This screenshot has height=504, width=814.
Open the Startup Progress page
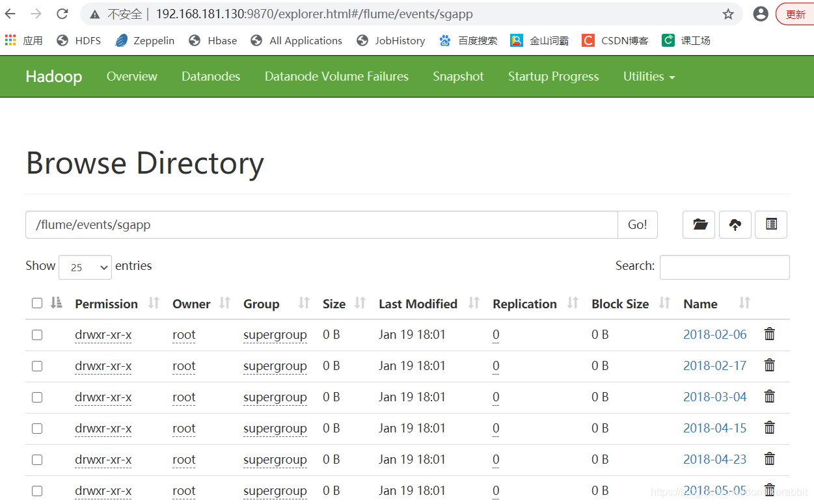(x=553, y=76)
